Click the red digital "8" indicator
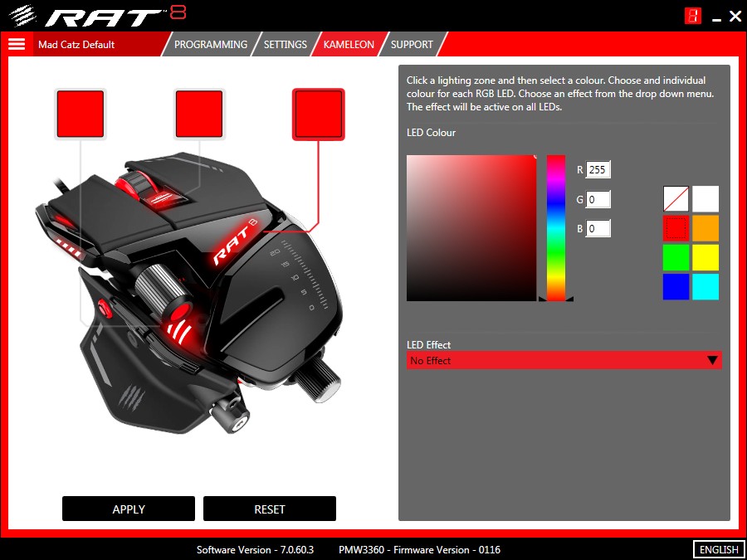 [x=693, y=15]
